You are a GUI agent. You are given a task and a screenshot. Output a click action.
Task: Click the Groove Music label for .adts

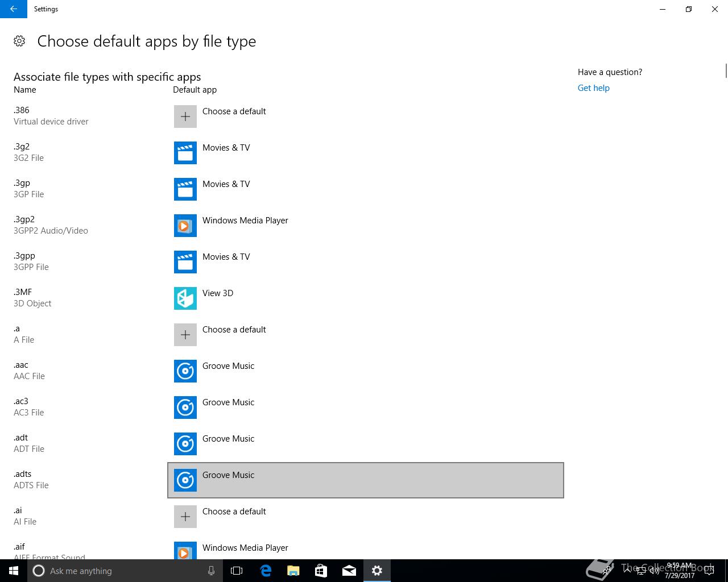click(229, 475)
